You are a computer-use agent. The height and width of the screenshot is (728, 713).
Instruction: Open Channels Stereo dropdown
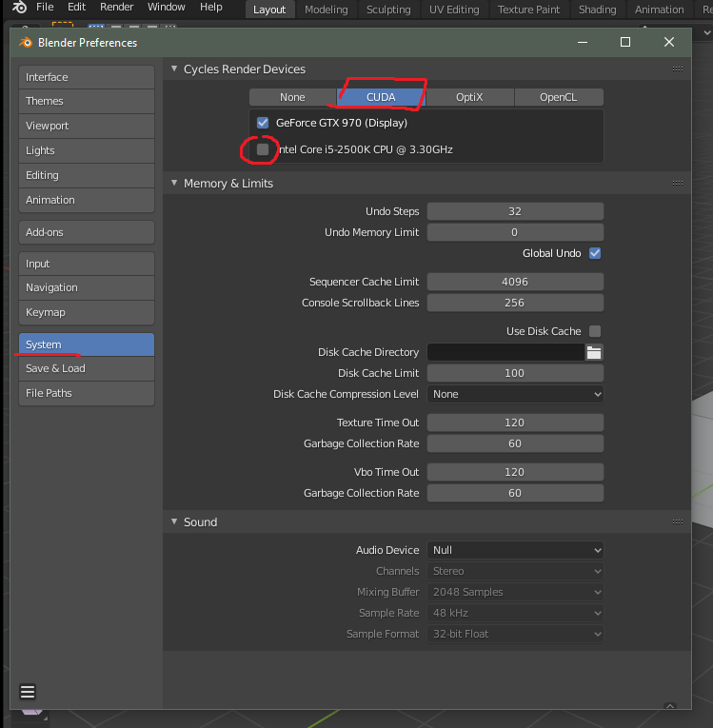pyautogui.click(x=515, y=571)
